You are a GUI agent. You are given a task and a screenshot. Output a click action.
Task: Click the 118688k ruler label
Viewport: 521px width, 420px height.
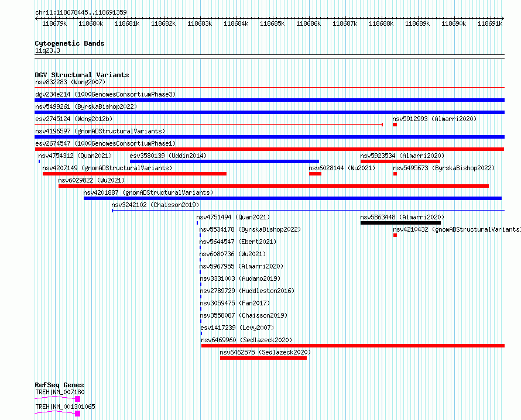[x=381, y=24]
